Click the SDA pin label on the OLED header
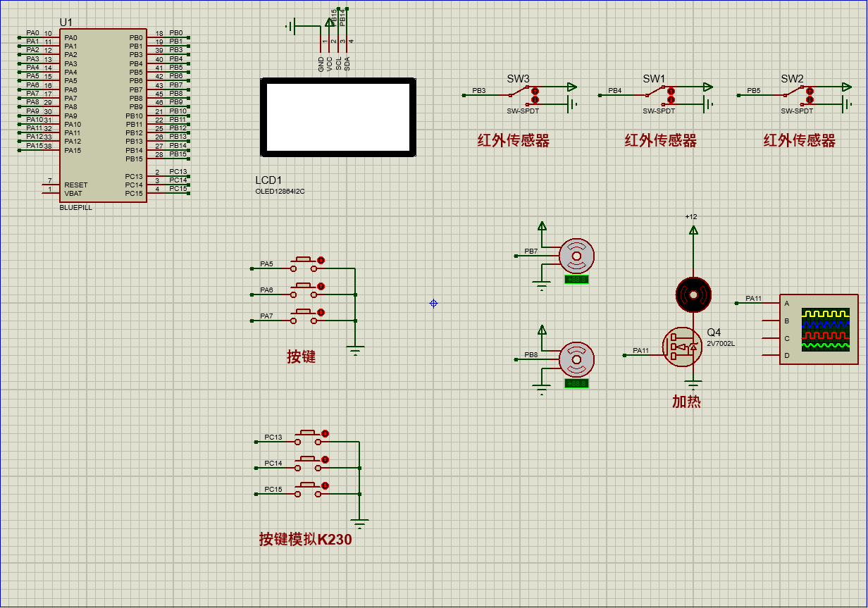The width and height of the screenshot is (868, 608). tap(347, 63)
